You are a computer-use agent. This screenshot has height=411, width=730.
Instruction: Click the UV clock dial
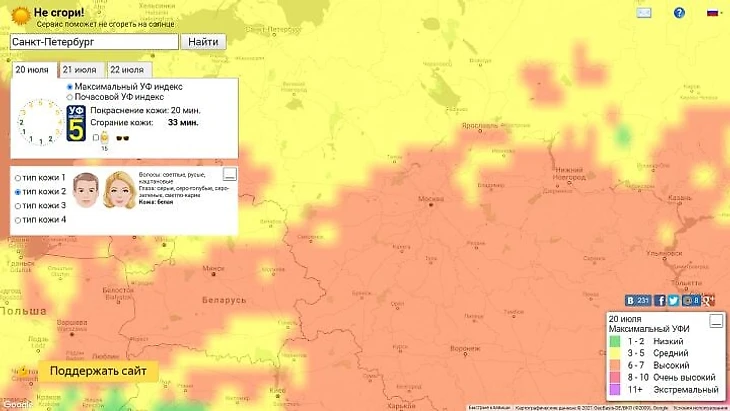pyautogui.click(x=41, y=122)
